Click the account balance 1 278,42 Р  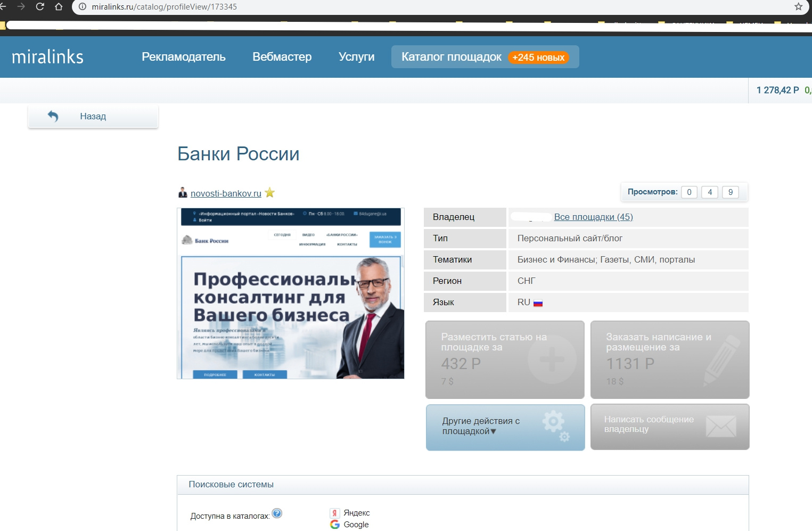click(778, 90)
